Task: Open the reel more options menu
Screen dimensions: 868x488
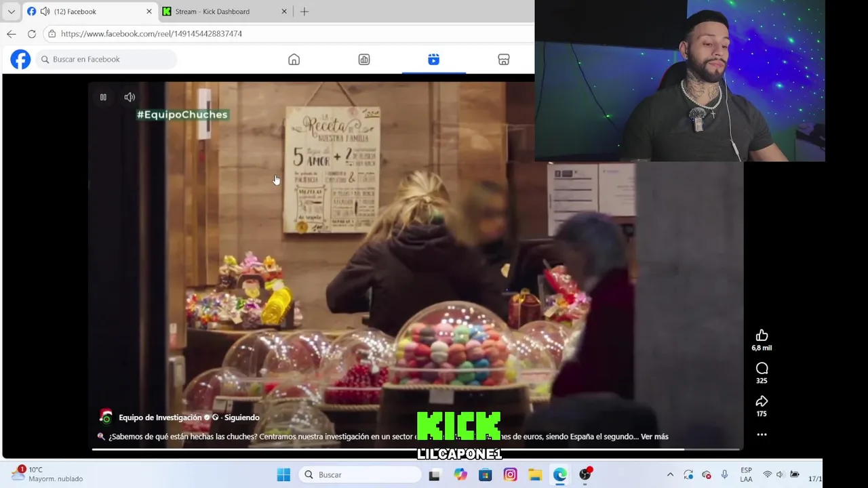Action: [x=762, y=434]
